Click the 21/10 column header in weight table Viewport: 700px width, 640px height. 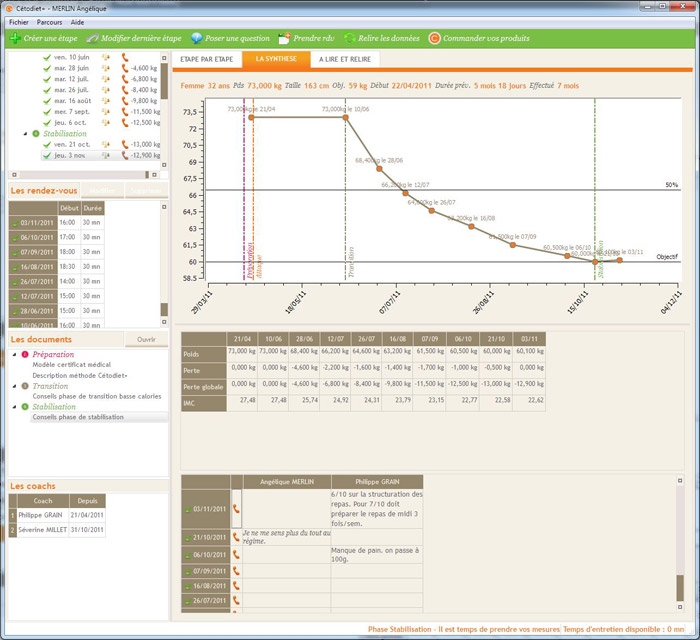pos(496,339)
